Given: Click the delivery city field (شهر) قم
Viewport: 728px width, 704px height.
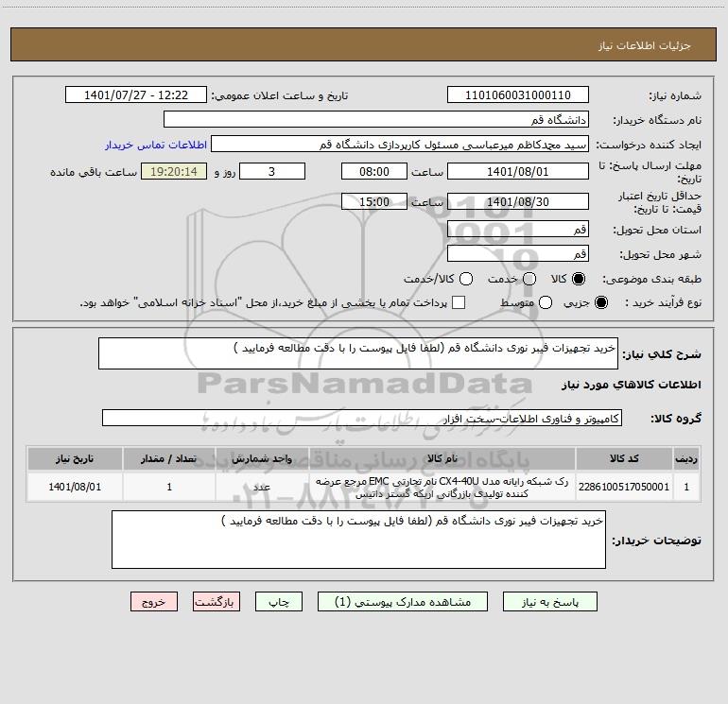Looking at the screenshot, I should [518, 253].
